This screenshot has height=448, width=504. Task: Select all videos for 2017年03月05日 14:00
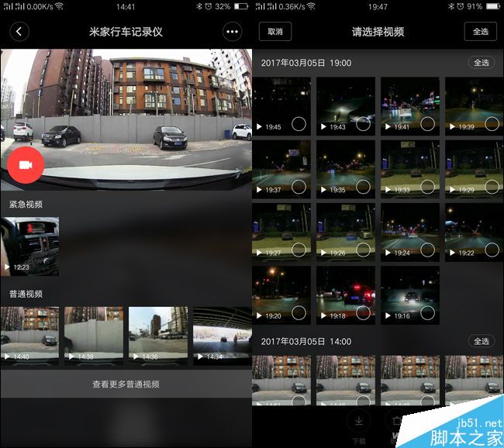[482, 341]
